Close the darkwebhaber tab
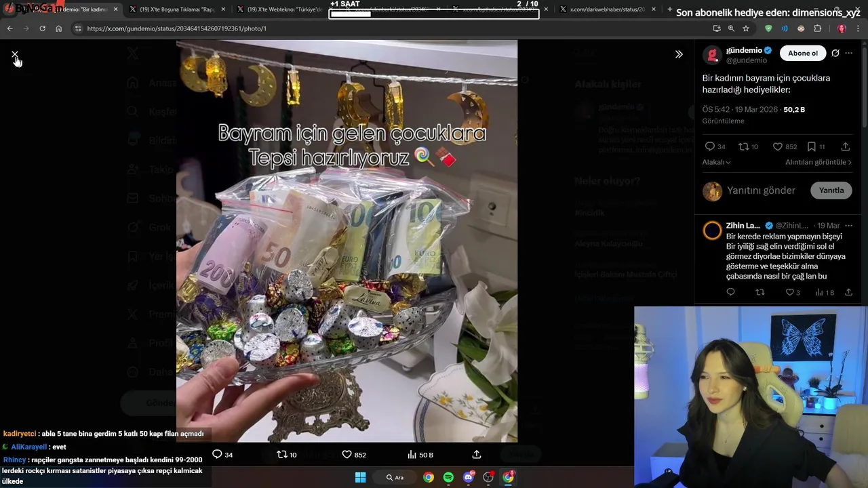The height and width of the screenshot is (488, 868). pyautogui.click(x=654, y=9)
